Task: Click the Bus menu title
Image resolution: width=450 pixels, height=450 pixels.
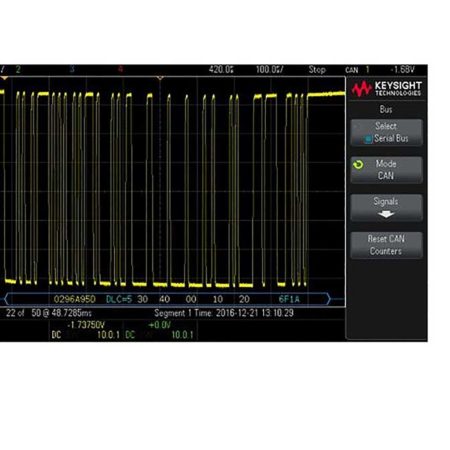Action: click(386, 109)
